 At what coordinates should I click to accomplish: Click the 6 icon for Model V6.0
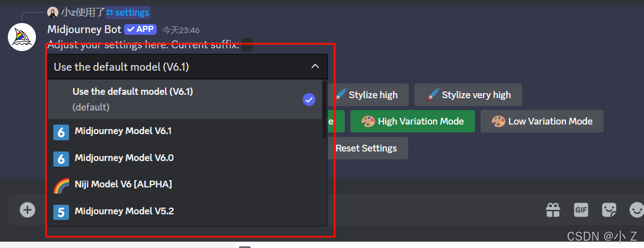[61, 159]
